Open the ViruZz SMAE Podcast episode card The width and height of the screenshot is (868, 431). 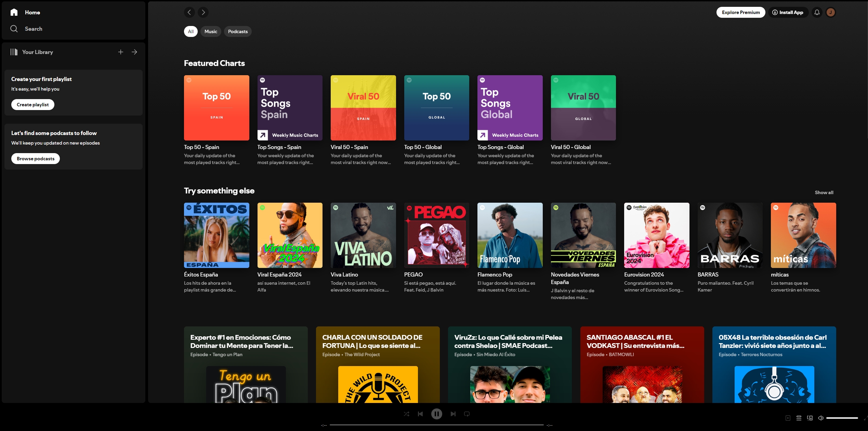510,364
